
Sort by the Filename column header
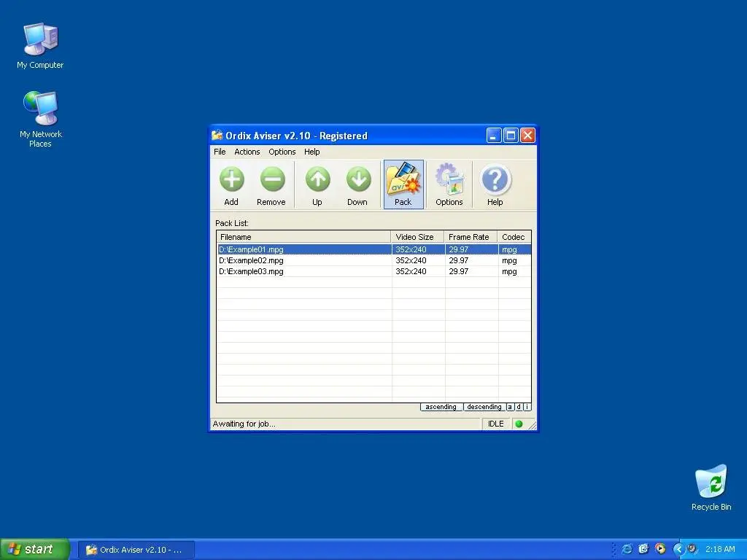click(x=303, y=237)
